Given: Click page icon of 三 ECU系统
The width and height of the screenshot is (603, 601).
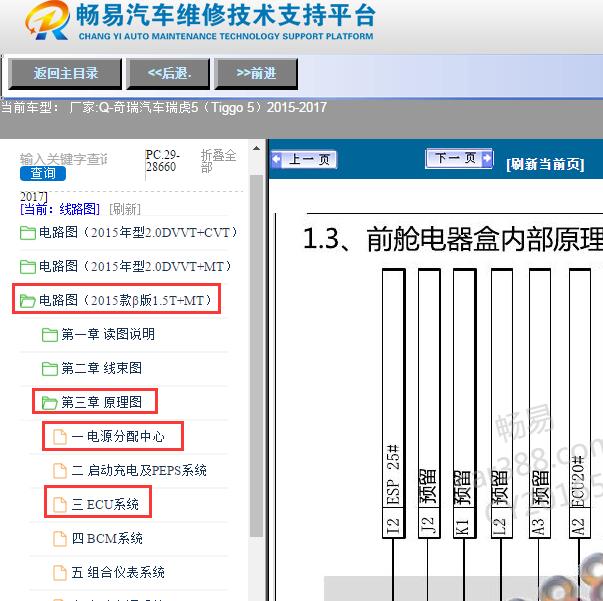Looking at the screenshot, I should [x=60, y=504].
